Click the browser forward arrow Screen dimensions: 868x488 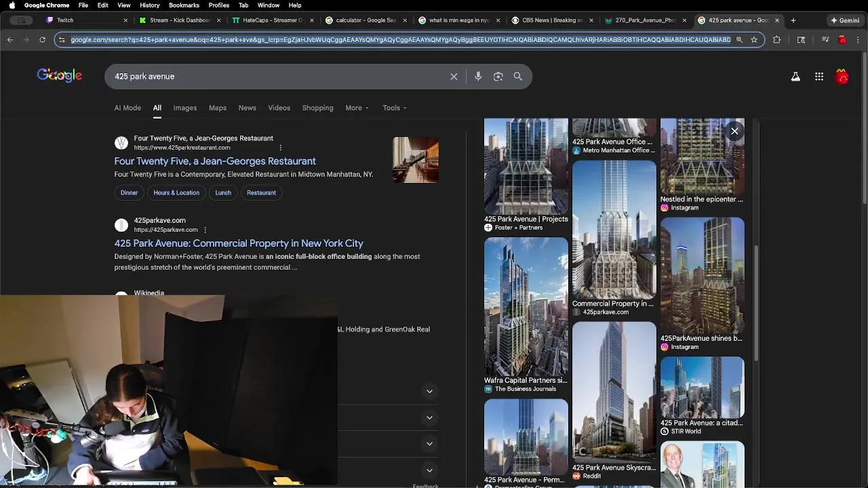tap(26, 40)
